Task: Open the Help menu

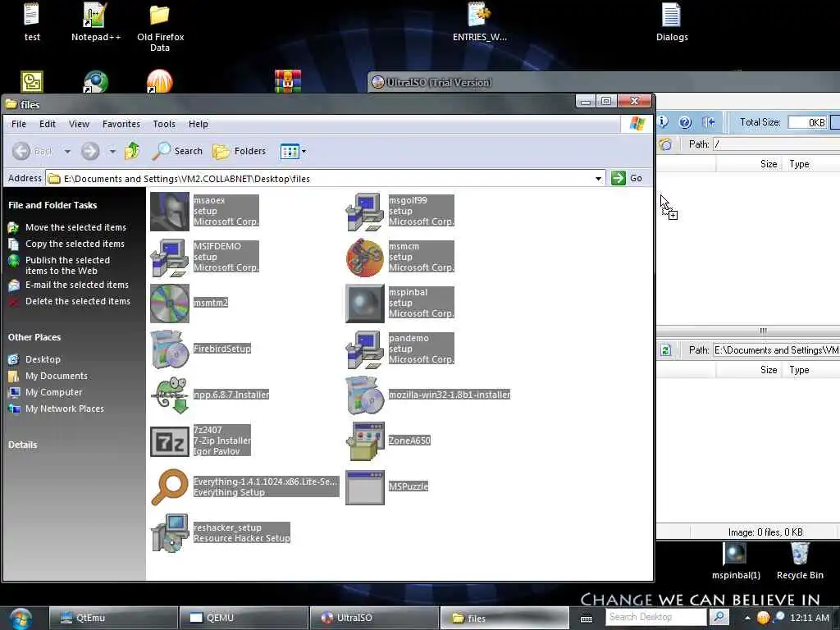Action: point(199,124)
